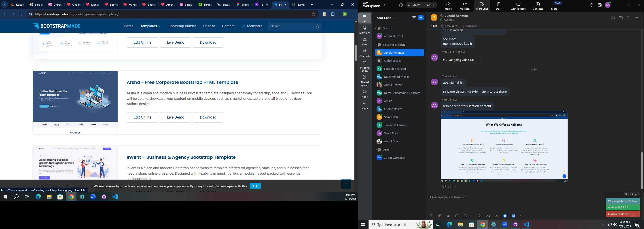Star the Junaid Rehman contact
The width and height of the screenshot is (644, 229).
pos(442,15)
